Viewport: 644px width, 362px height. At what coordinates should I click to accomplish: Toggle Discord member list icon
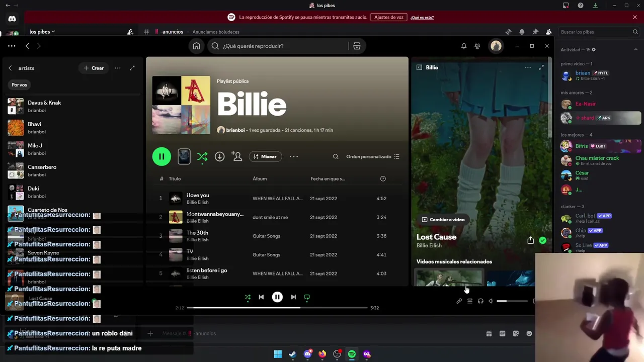(549, 32)
